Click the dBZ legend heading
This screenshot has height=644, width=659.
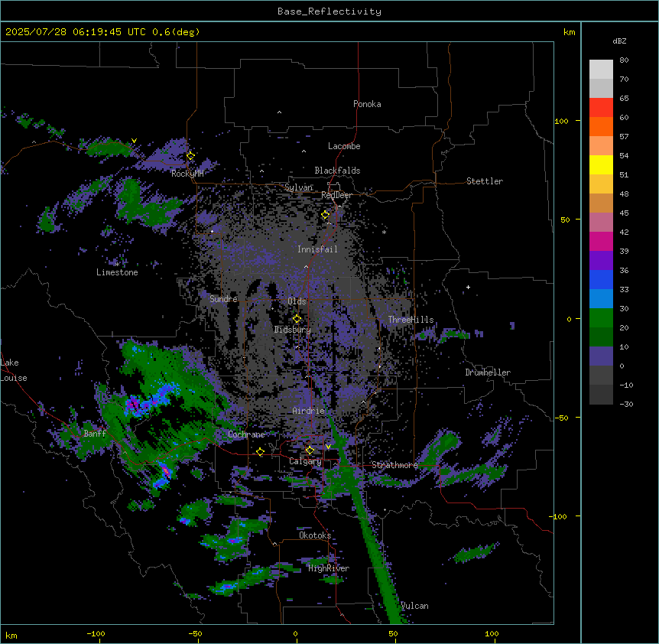click(619, 41)
